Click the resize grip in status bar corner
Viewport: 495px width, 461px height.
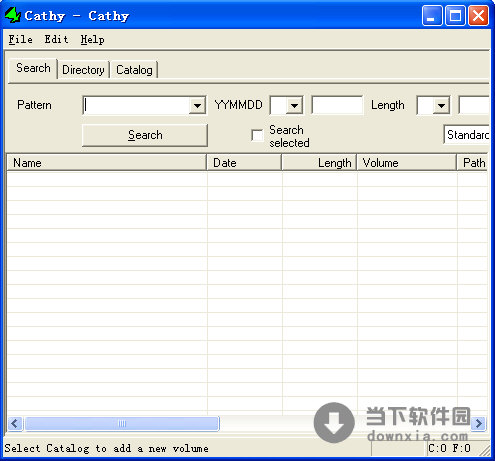(x=485, y=450)
